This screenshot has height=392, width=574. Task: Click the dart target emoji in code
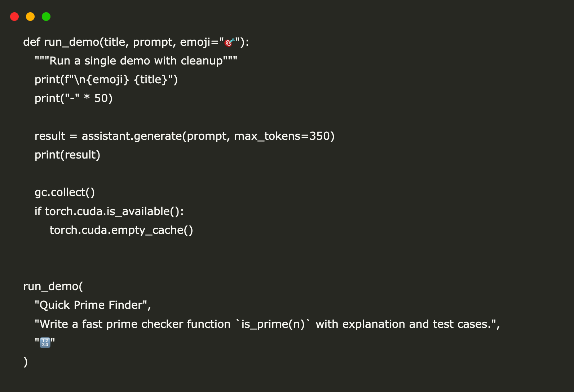(x=230, y=42)
